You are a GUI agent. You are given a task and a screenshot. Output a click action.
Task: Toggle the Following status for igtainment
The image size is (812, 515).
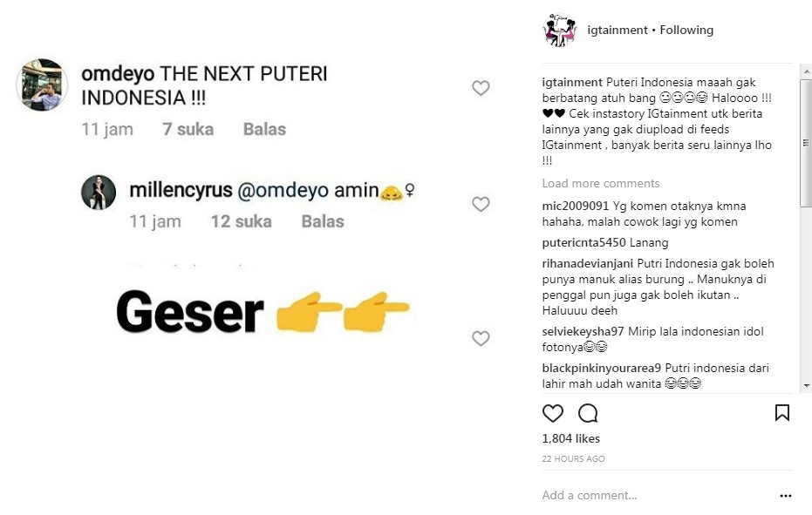(x=686, y=29)
